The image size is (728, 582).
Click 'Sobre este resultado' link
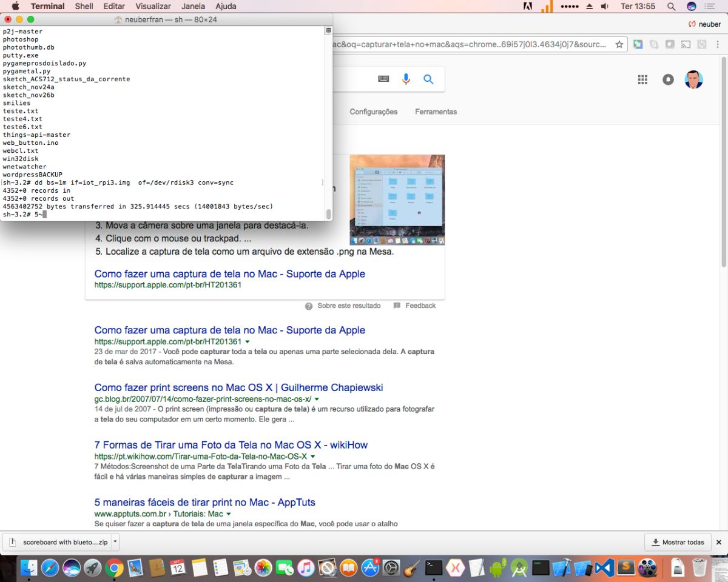349,306
